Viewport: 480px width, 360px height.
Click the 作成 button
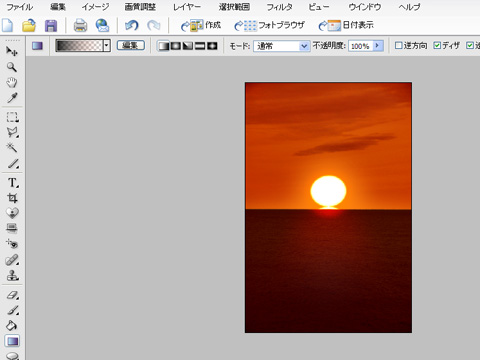tap(201, 25)
